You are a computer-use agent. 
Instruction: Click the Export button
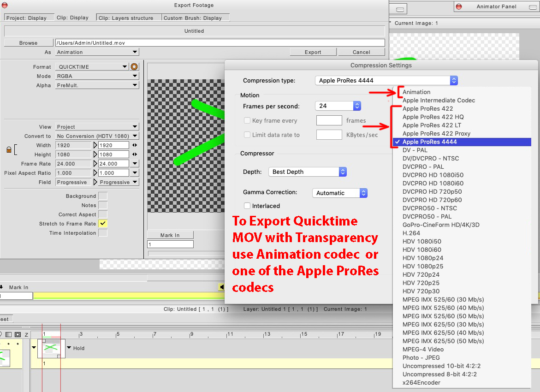coord(313,52)
